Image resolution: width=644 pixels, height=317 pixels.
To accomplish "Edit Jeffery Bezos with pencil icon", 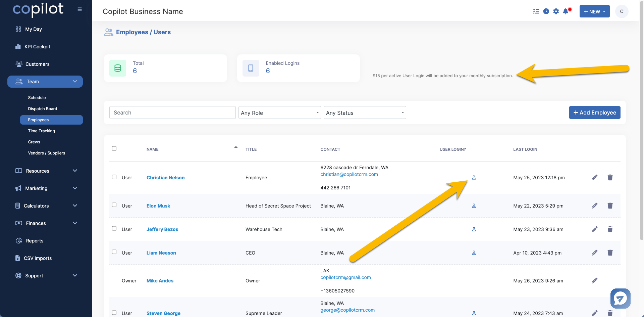I will tap(594, 229).
